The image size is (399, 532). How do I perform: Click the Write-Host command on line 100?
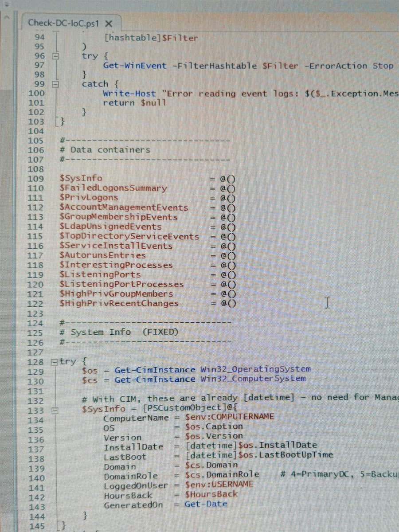click(129, 93)
